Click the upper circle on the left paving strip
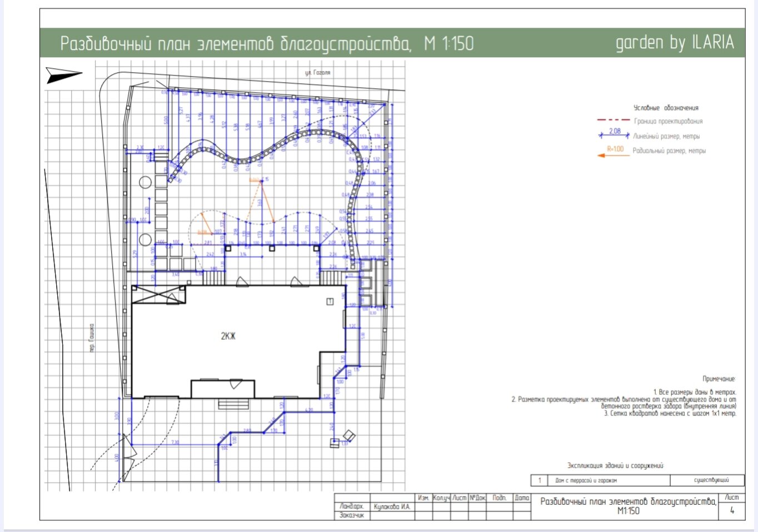Screen dimensions: 758x532 pos(146,182)
